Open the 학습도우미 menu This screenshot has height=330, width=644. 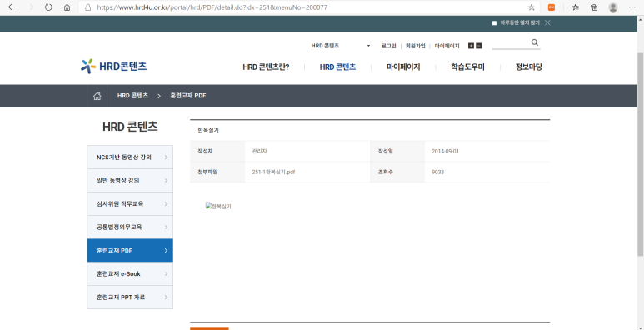[467, 67]
